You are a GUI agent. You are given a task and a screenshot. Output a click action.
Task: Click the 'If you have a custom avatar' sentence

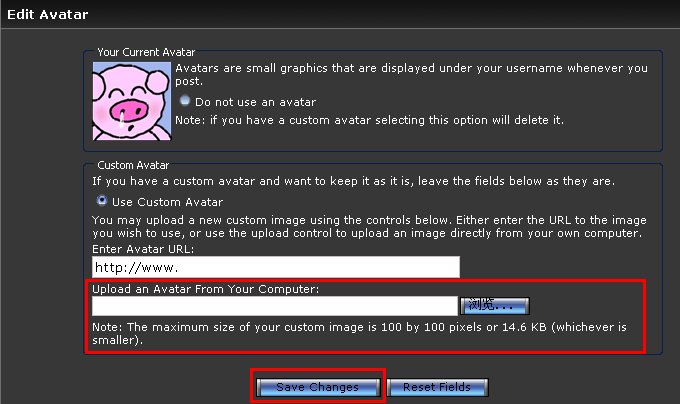click(353, 181)
